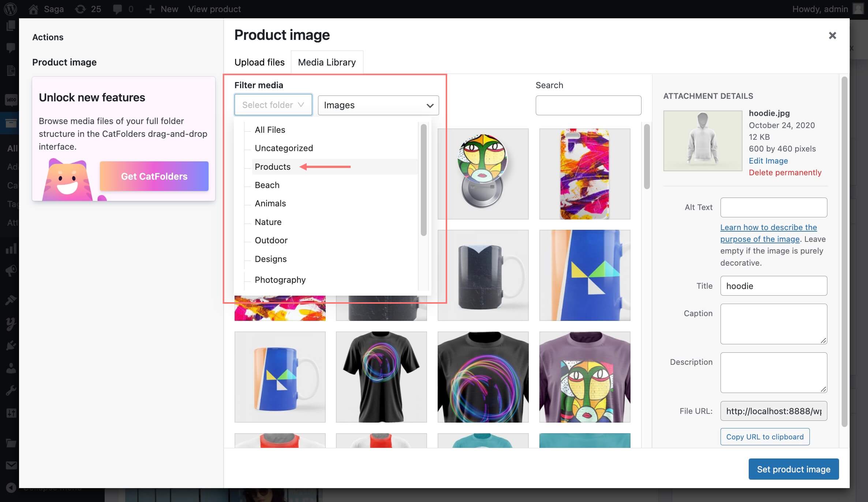Select the colorful face pin button thumbnail
This screenshot has width=868, height=502.
(483, 174)
